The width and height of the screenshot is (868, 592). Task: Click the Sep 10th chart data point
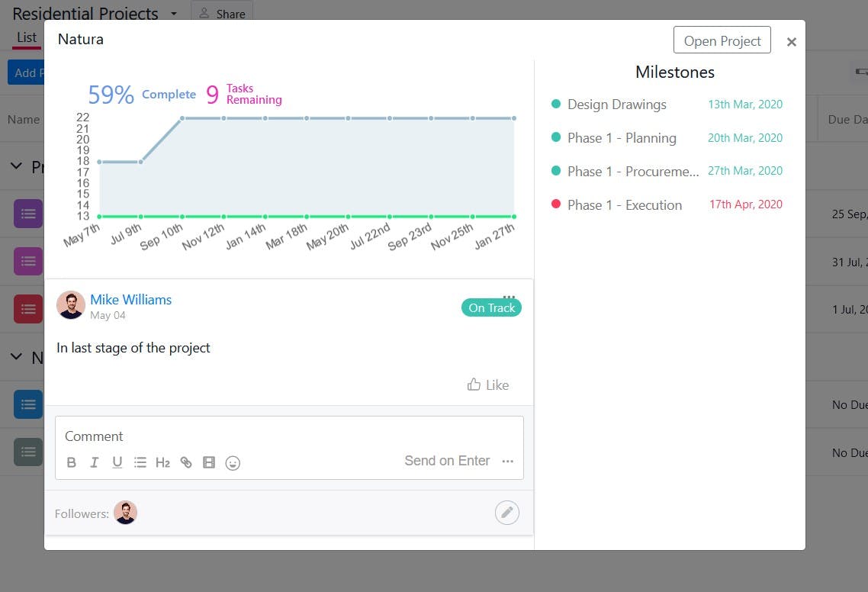click(x=182, y=118)
